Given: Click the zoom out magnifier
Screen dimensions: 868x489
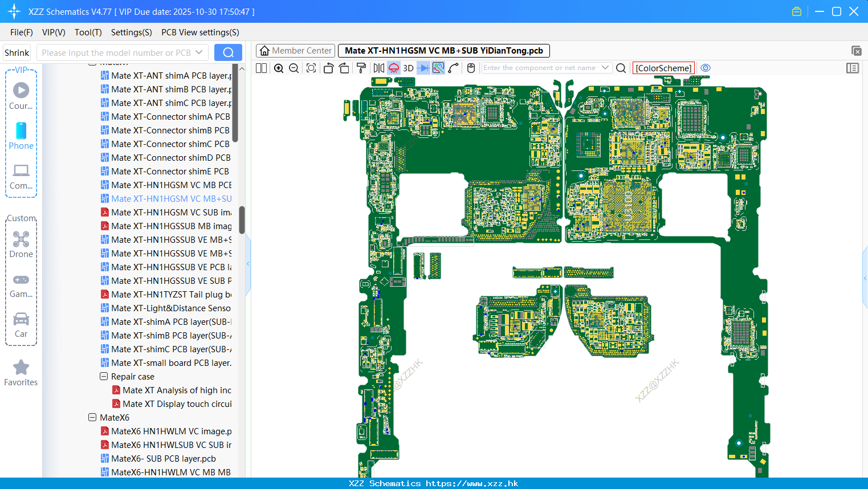Looking at the screenshot, I should (x=294, y=68).
